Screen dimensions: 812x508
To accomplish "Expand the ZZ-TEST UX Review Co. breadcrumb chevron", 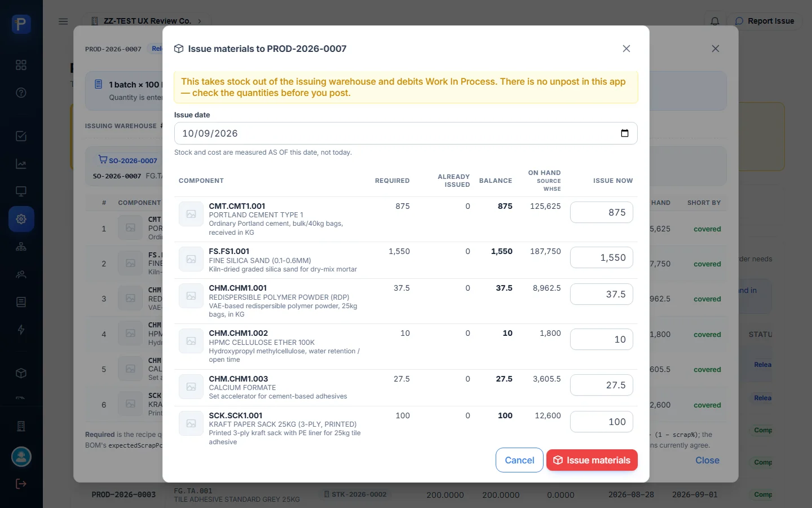I will (200, 21).
